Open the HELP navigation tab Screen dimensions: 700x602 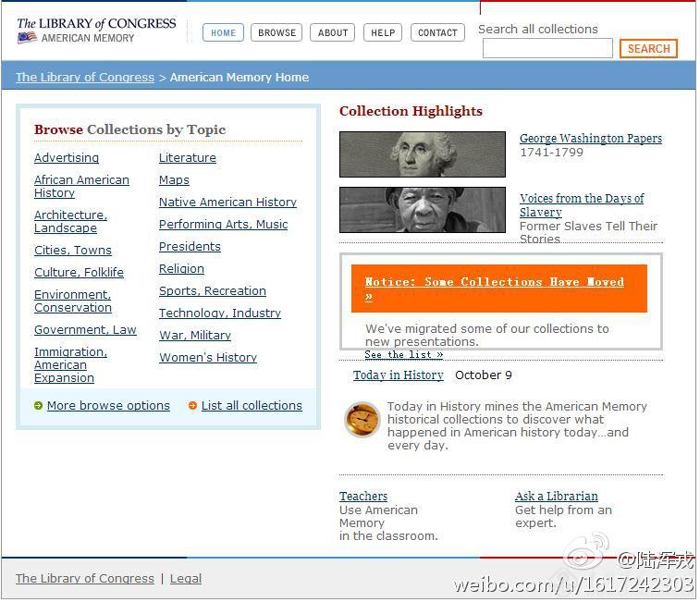[383, 32]
